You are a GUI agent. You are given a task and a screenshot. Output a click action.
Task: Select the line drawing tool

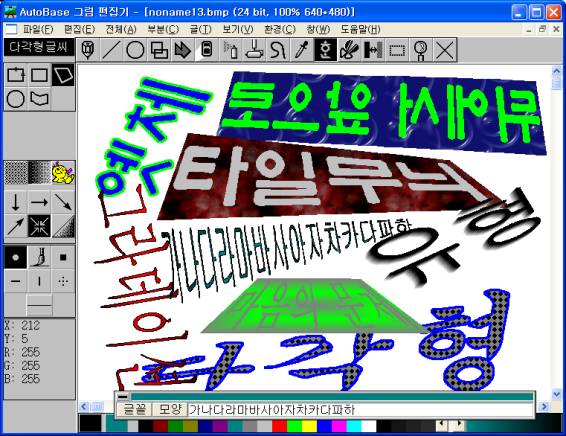[112, 50]
